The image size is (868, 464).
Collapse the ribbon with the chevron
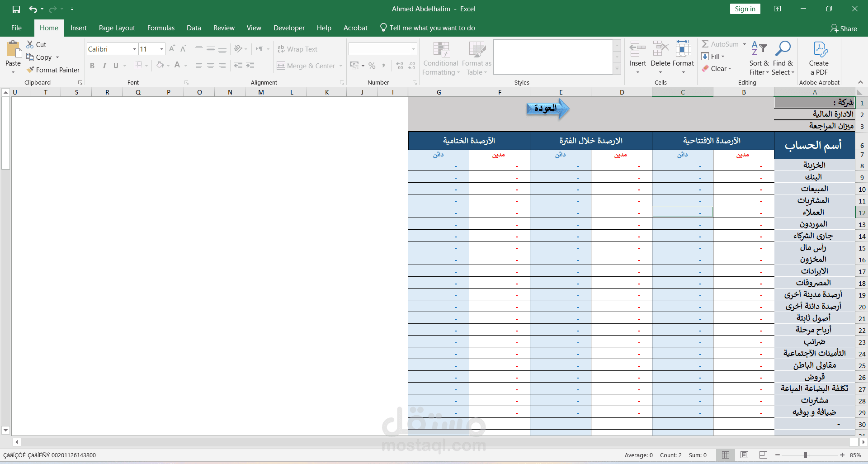click(x=860, y=82)
